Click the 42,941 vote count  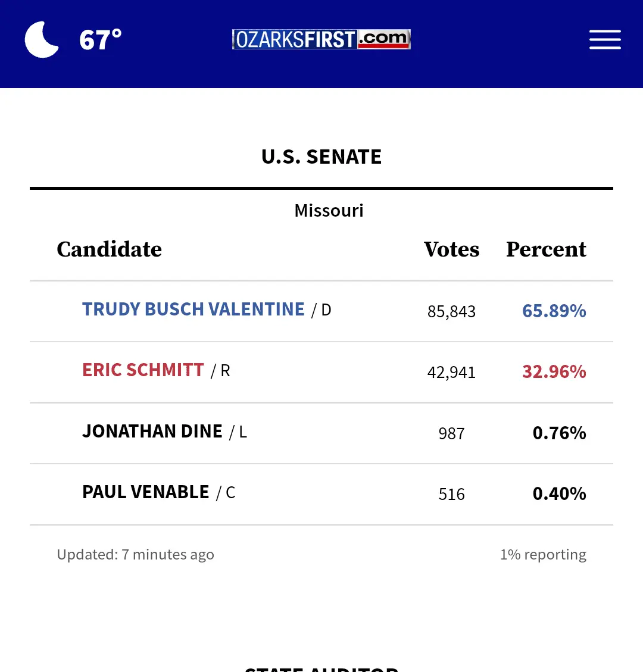(x=451, y=373)
